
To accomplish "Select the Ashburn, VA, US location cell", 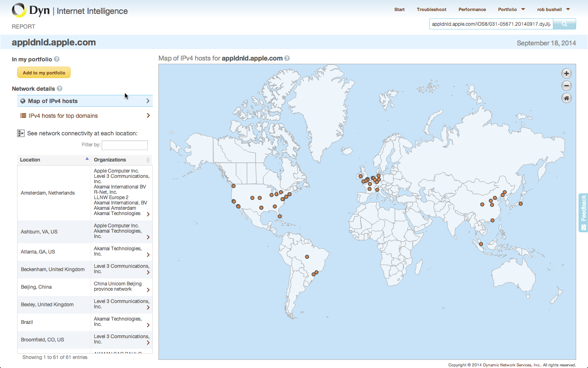I will click(54, 232).
